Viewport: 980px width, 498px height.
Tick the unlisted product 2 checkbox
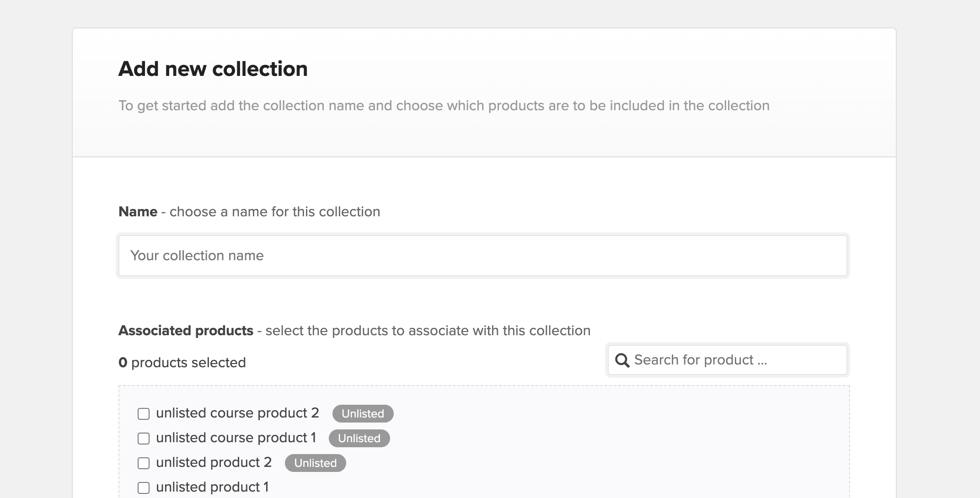click(144, 463)
